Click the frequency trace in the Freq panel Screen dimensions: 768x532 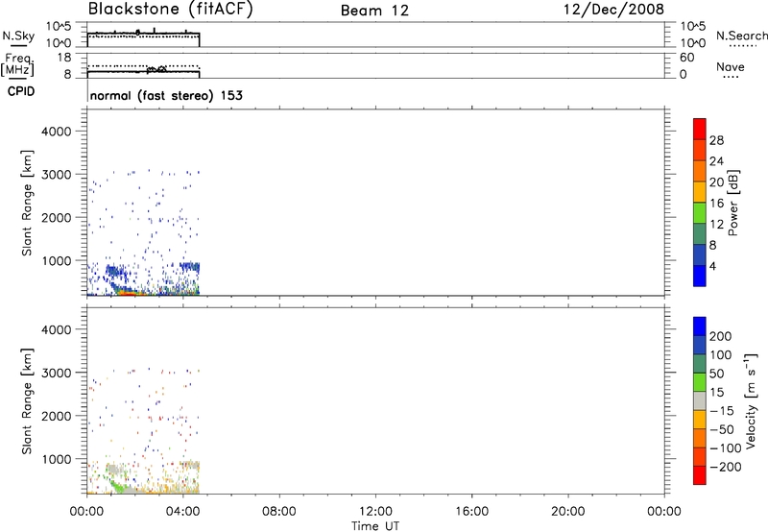(143, 71)
